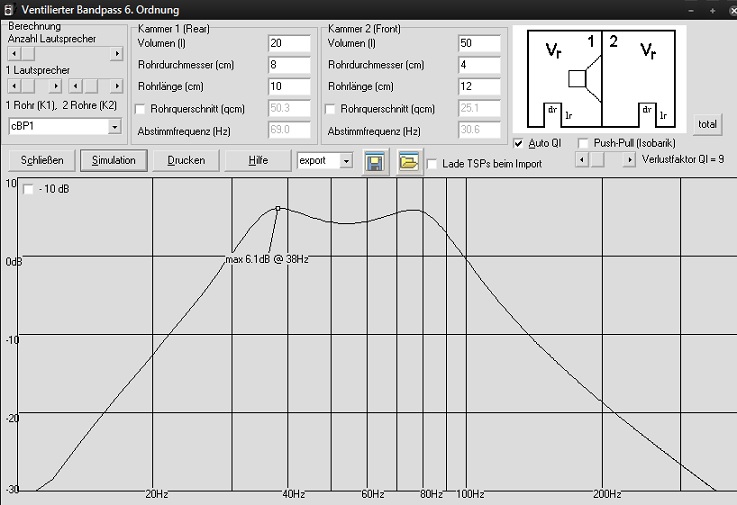Click the 20Hz axis label
737x505 pixels.
[x=157, y=494]
